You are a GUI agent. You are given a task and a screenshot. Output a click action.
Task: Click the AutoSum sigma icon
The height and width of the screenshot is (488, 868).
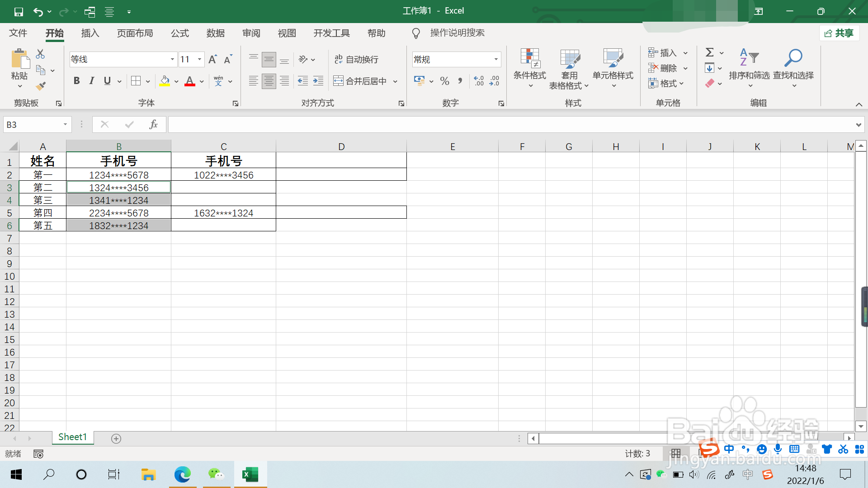(x=710, y=53)
